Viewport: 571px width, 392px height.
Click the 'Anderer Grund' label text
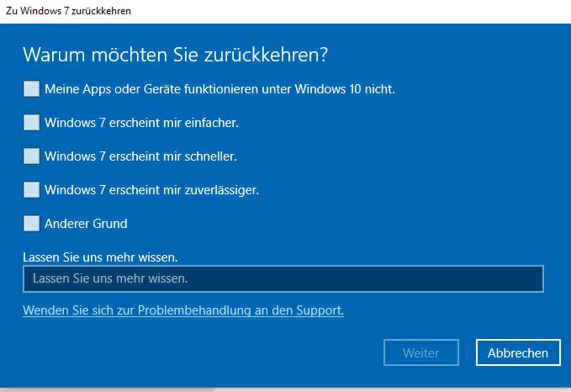(86, 223)
